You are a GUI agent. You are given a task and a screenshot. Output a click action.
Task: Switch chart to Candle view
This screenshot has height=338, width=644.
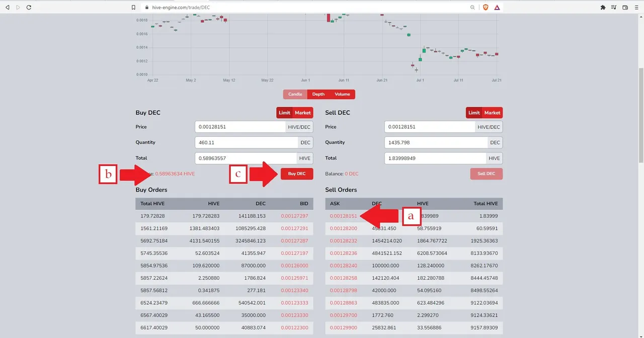pyautogui.click(x=295, y=94)
